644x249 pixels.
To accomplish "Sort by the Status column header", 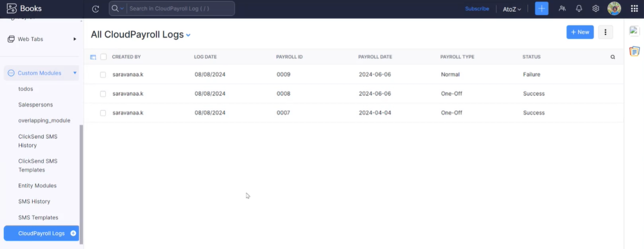I will click(532, 57).
